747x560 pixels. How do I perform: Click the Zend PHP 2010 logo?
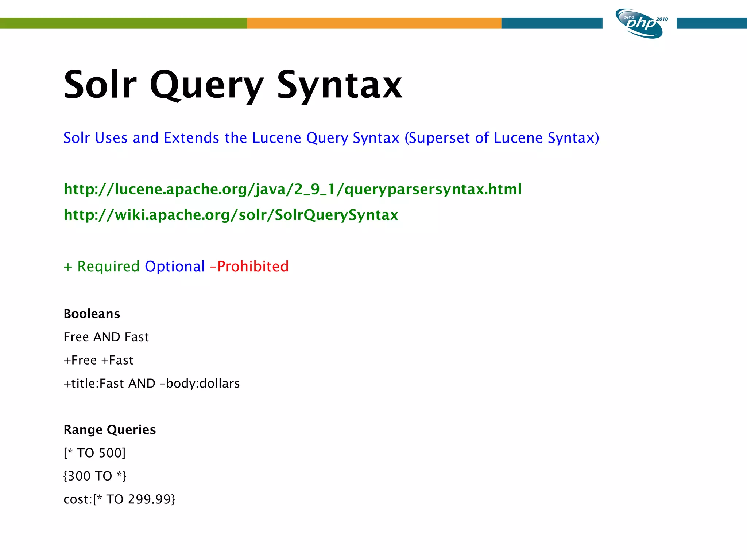[x=641, y=24]
